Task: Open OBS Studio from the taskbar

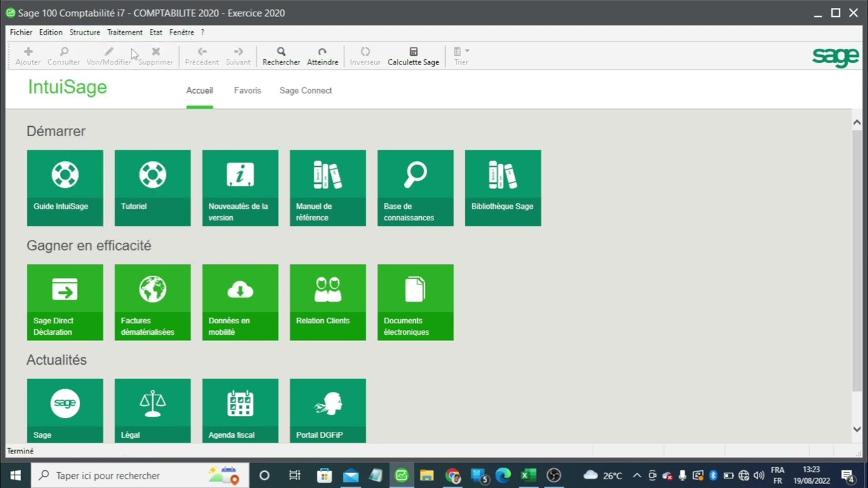Action: (x=554, y=476)
